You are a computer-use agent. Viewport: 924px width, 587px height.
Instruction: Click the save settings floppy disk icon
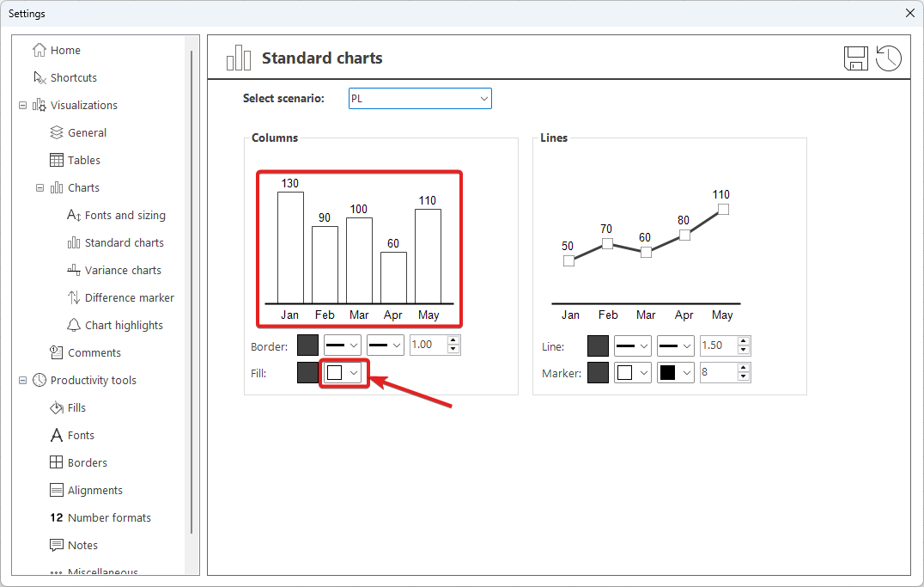[x=856, y=58]
